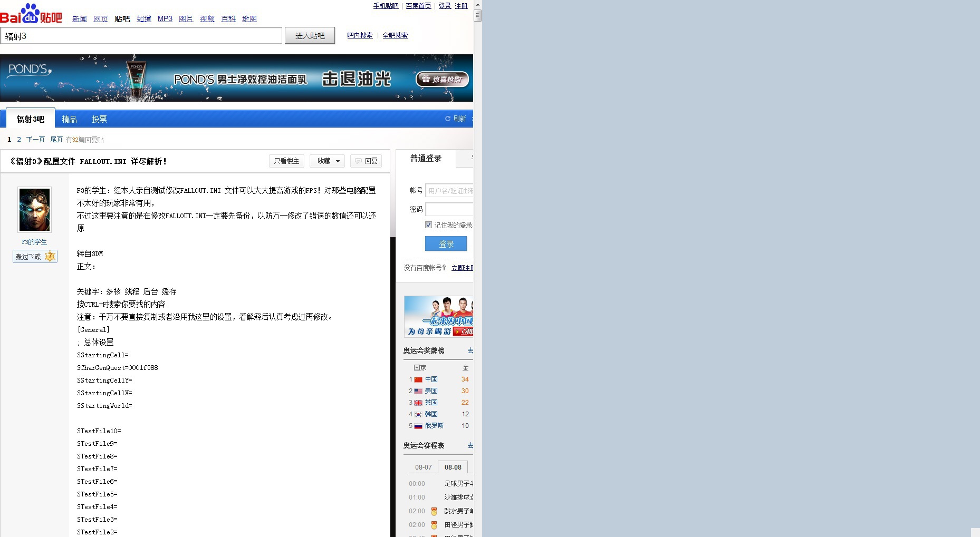The height and width of the screenshot is (537, 980).
Task: Click the 中国 country link
Action: [x=431, y=379]
